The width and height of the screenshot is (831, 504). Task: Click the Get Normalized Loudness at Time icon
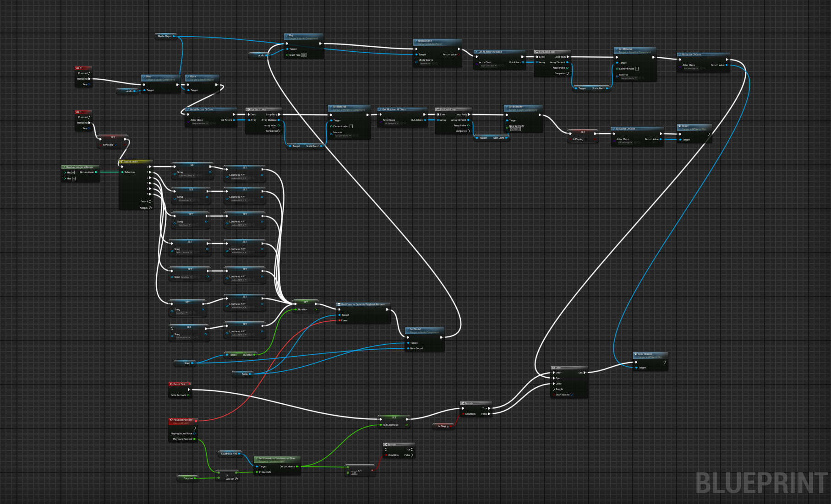tap(257, 459)
